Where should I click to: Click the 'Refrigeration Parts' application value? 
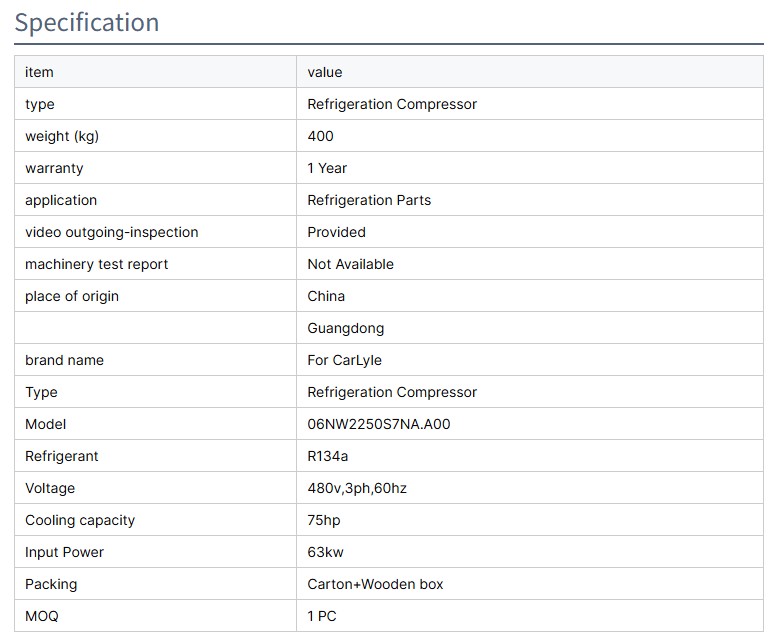369,200
